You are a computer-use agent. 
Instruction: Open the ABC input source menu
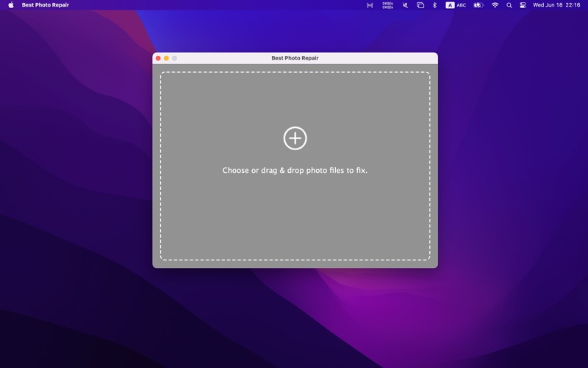click(x=456, y=5)
